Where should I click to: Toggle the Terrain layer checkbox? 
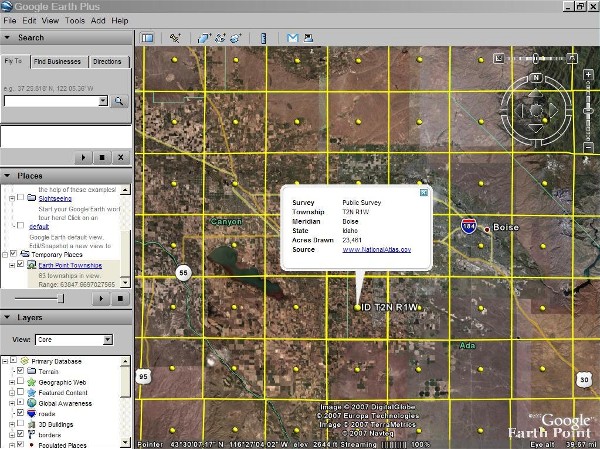21,370
